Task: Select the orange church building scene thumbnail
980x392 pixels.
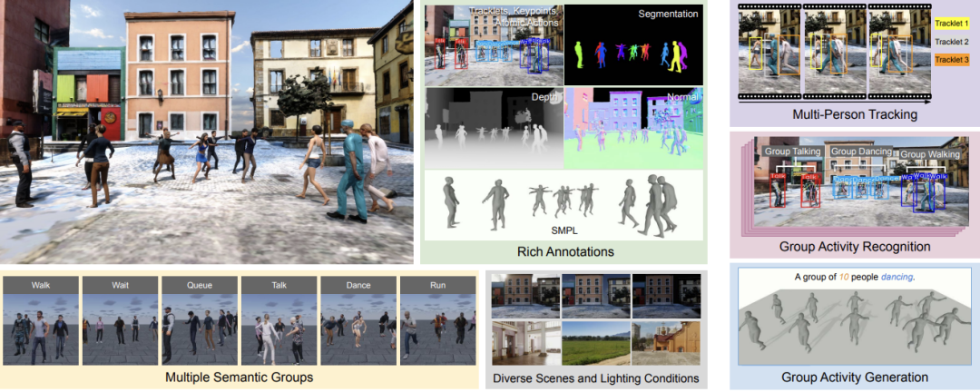Action: click(666, 343)
